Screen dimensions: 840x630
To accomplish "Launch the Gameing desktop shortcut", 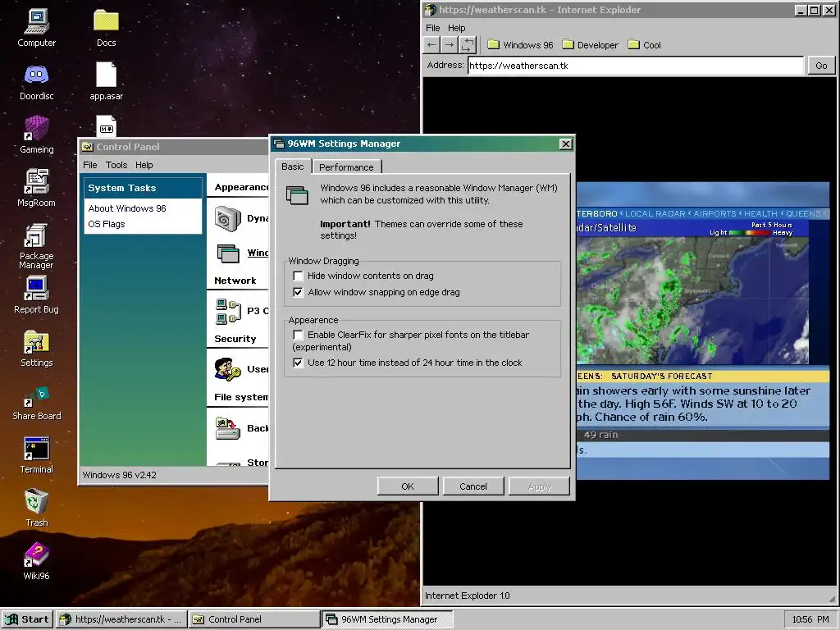I will tap(36, 135).
